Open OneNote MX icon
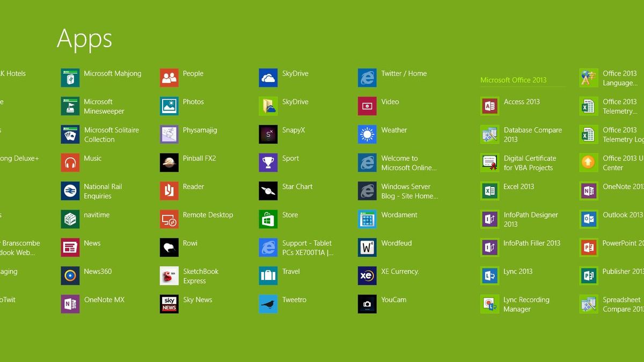The width and height of the screenshot is (644, 362). coord(70,304)
